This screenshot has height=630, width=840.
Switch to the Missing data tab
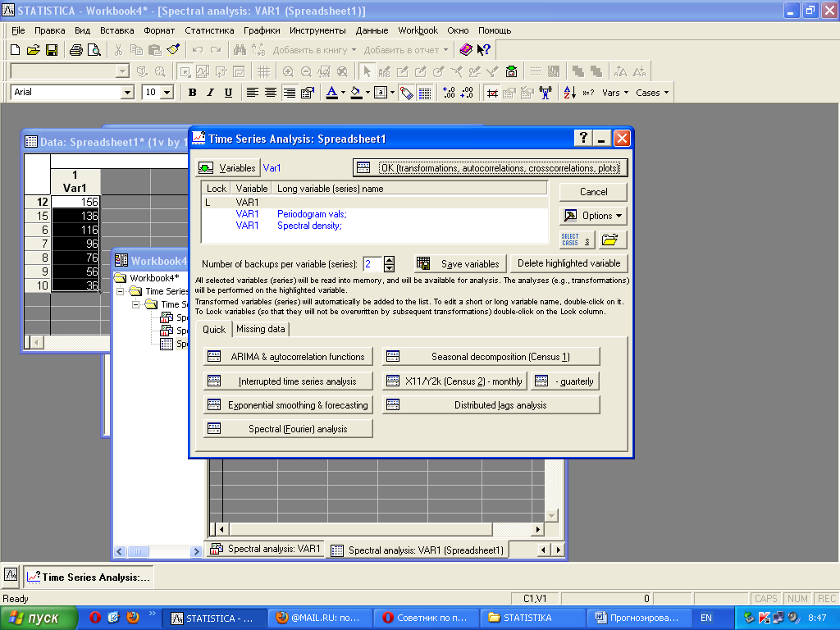point(260,329)
